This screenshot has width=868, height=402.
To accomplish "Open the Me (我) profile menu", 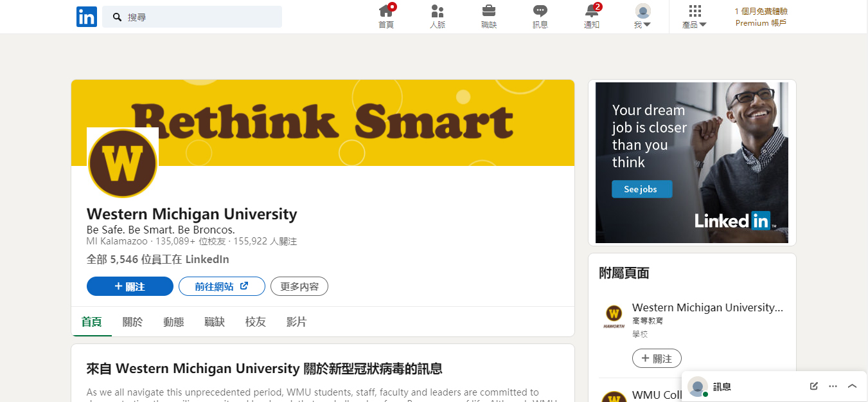I will point(642,17).
